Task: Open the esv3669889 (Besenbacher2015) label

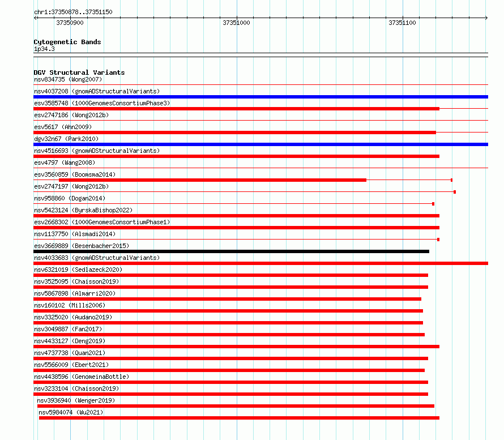Action: (x=82, y=246)
